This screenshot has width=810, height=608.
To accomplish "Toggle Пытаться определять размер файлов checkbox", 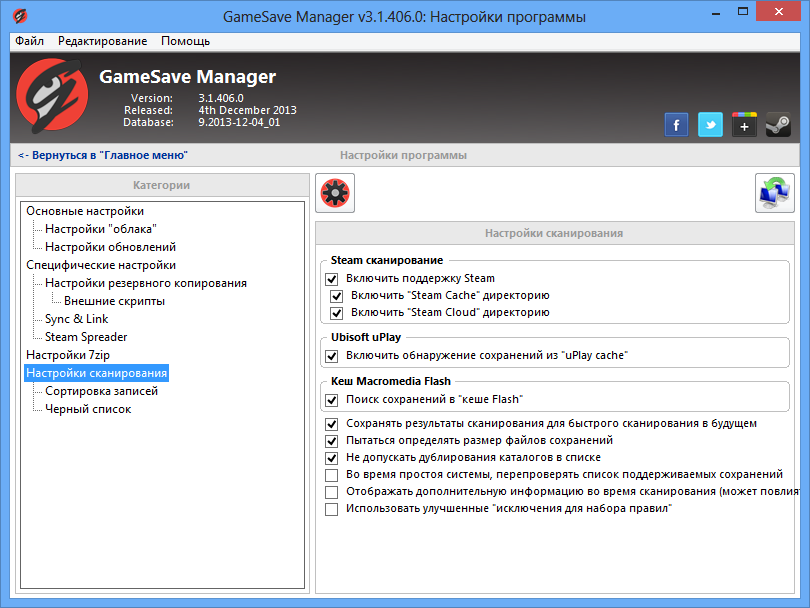I will click(332, 441).
